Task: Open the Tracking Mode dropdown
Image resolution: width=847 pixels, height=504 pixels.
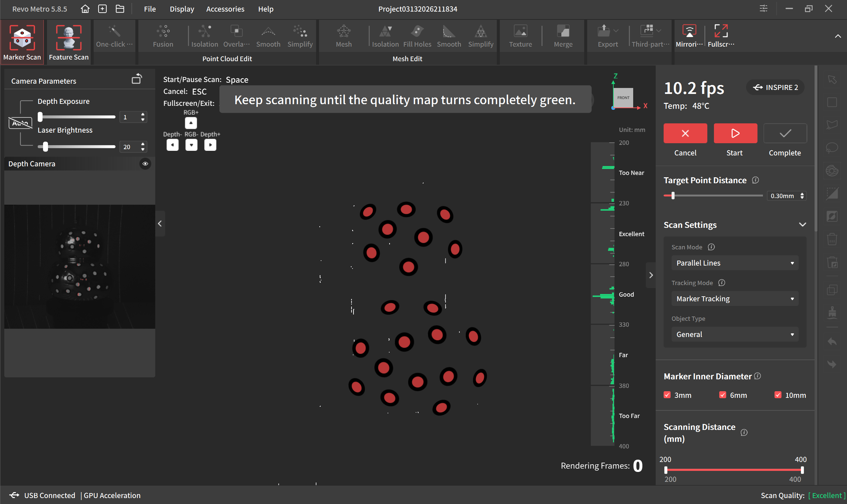Action: coord(734,299)
